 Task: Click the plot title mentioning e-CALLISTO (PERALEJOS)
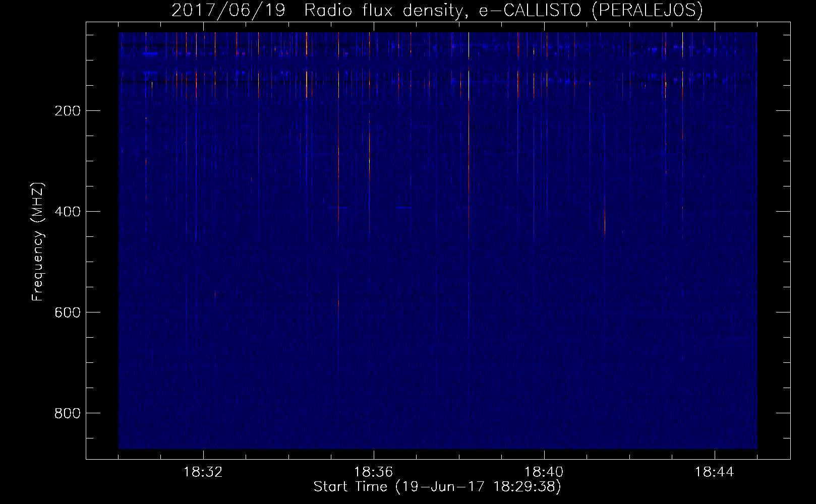tap(437, 10)
